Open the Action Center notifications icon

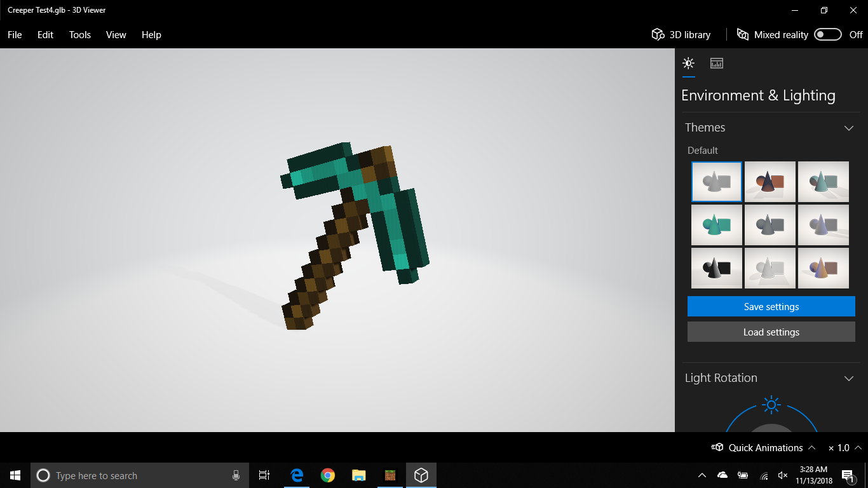(x=848, y=475)
